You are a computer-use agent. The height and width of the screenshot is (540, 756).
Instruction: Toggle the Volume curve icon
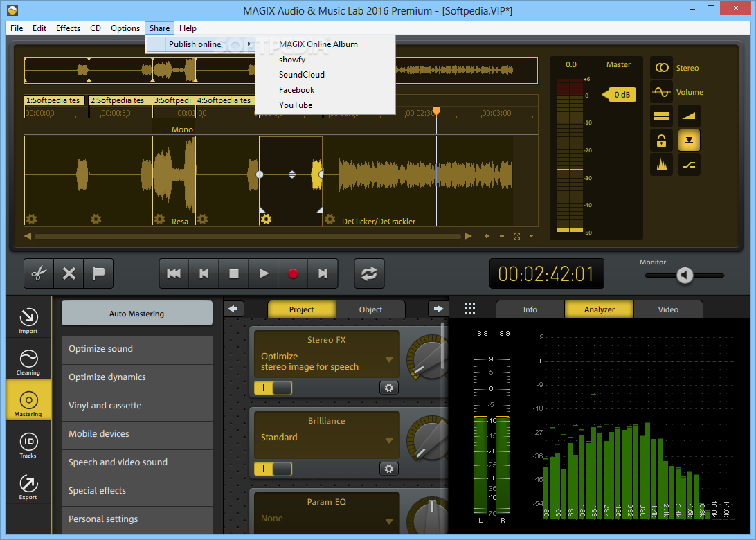[662, 91]
